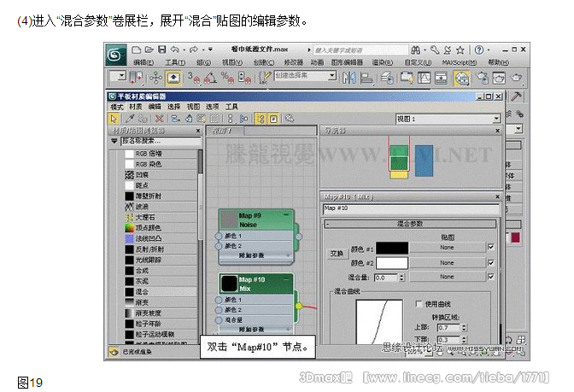The height and width of the screenshot is (392, 574).
Task: Click the browser search options arrow
Action: pyautogui.click(x=114, y=141)
